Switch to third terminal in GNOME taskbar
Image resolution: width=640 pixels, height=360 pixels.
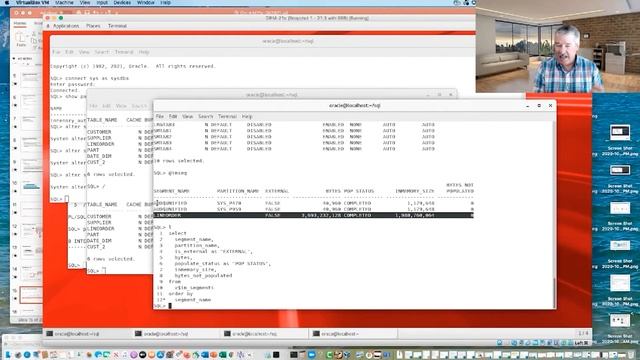coord(265,334)
